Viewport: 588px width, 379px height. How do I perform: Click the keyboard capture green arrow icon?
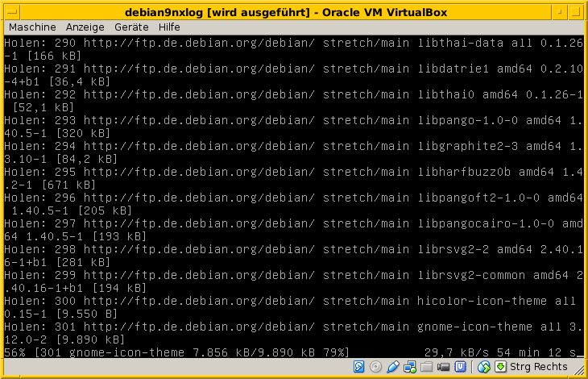pyautogui.click(x=501, y=367)
